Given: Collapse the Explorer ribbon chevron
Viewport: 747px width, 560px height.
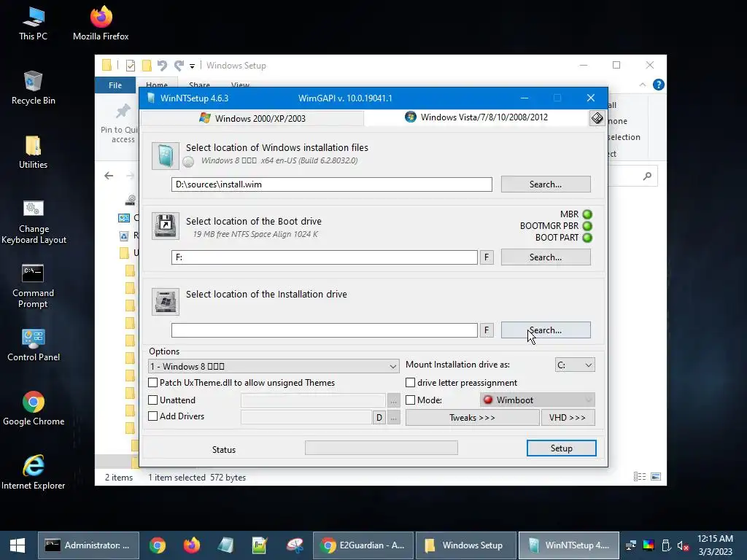Looking at the screenshot, I should (642, 85).
